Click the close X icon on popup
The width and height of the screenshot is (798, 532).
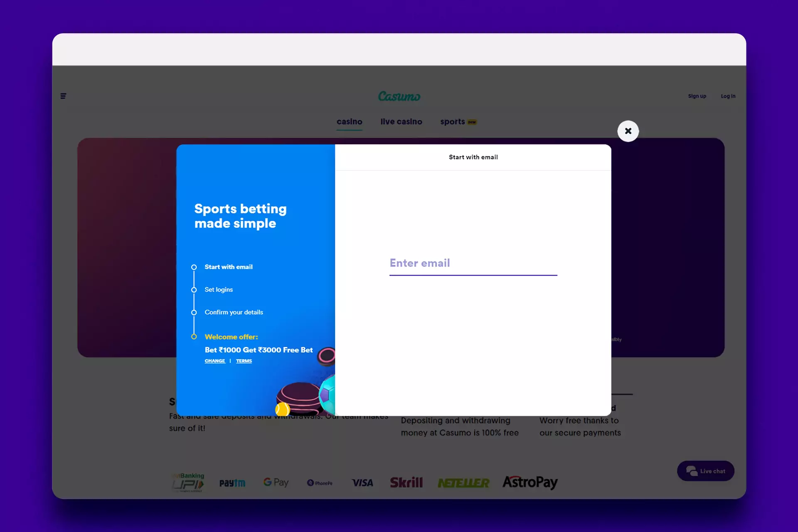(x=627, y=131)
